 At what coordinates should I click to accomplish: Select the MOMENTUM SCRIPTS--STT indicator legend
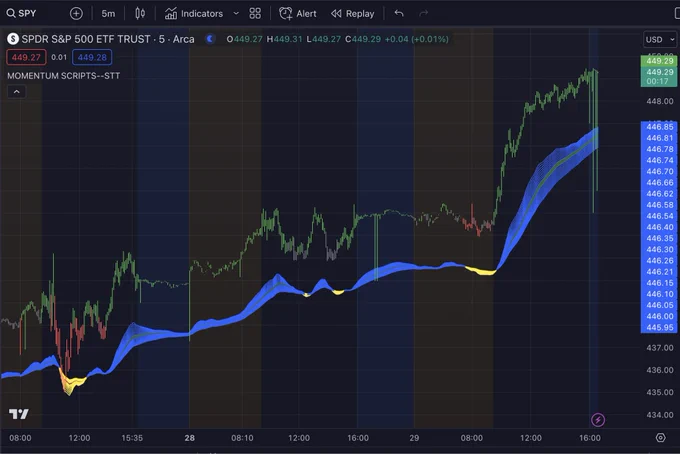(x=63, y=75)
